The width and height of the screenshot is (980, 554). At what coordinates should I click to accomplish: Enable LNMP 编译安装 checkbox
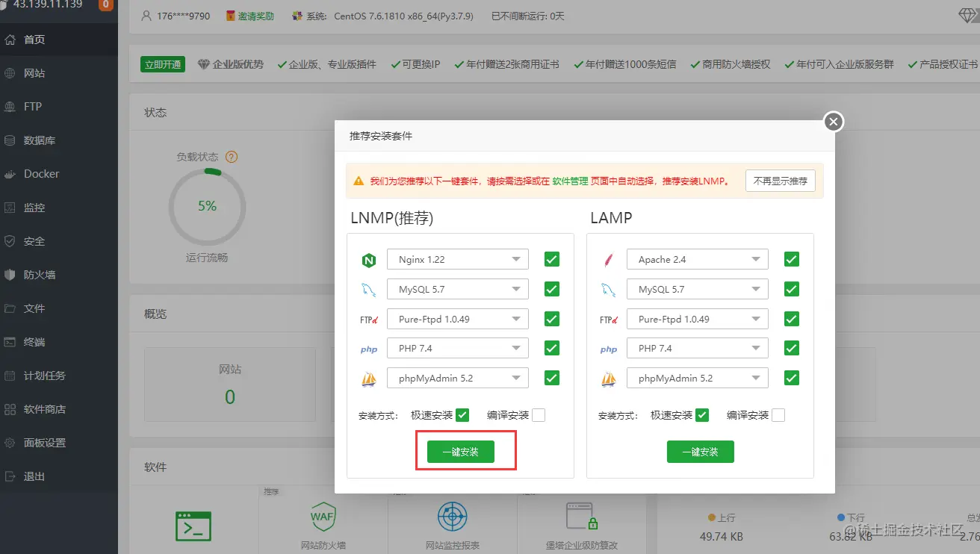pos(539,415)
